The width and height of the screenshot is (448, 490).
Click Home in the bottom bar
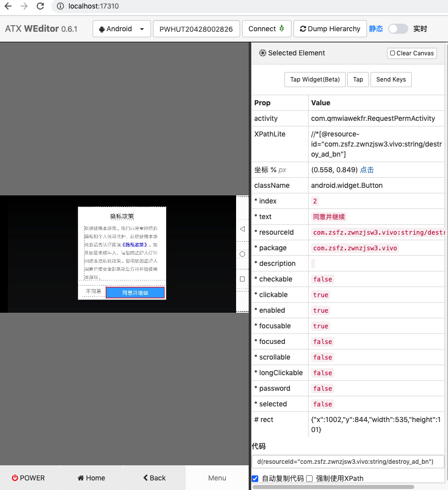tap(91, 478)
